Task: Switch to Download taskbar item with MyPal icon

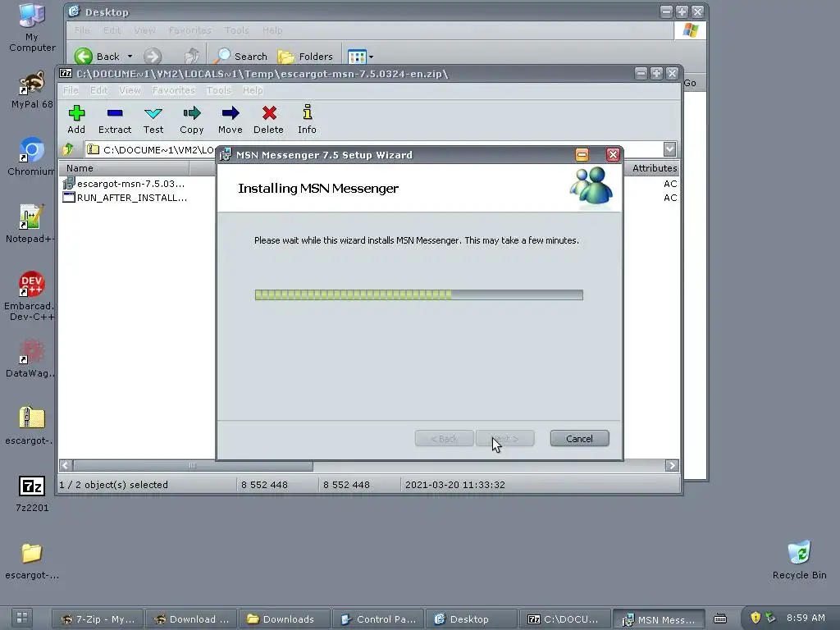Action: click(x=191, y=619)
